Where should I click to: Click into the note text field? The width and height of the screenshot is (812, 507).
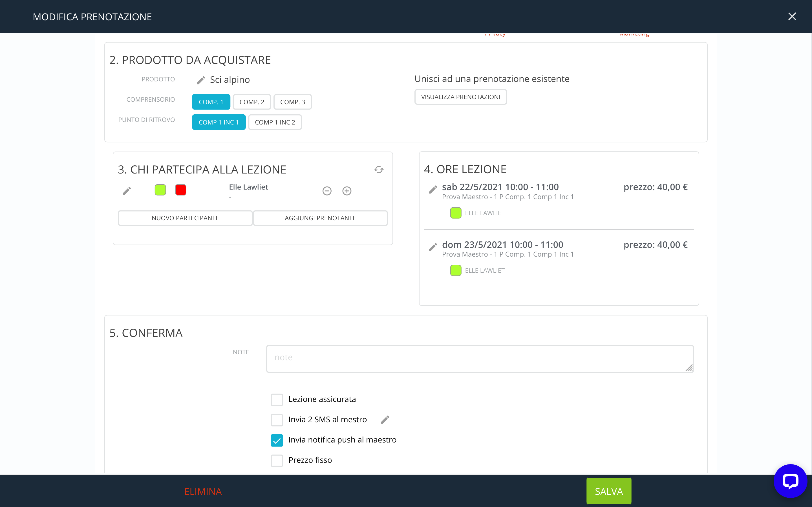pos(480,358)
